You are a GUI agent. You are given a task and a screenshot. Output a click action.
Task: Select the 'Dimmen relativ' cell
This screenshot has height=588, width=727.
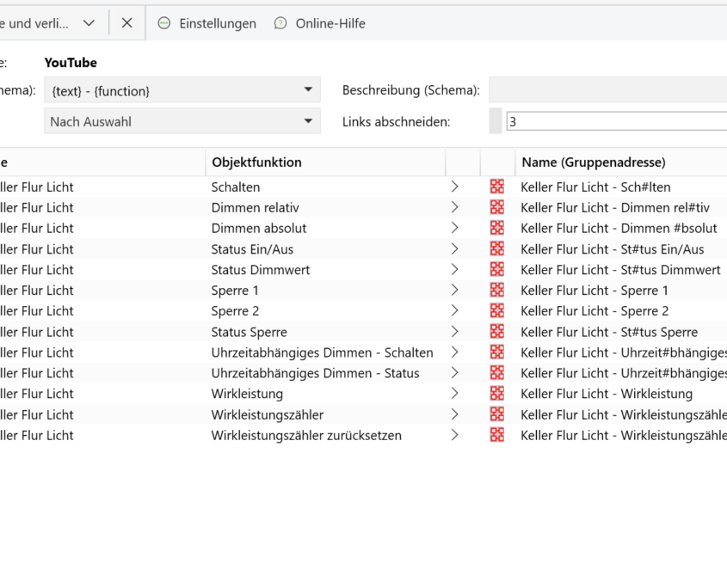click(x=255, y=207)
